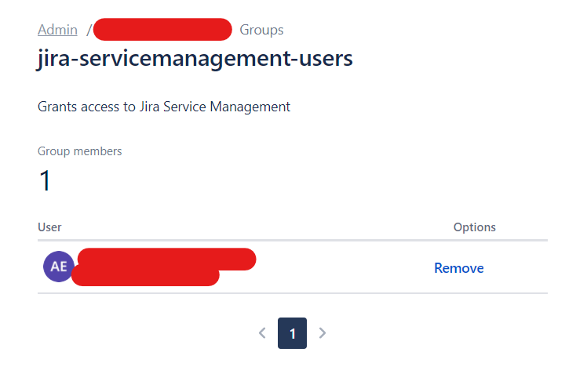Click the Options column header
Screen dimensions: 587x392
coord(474,227)
